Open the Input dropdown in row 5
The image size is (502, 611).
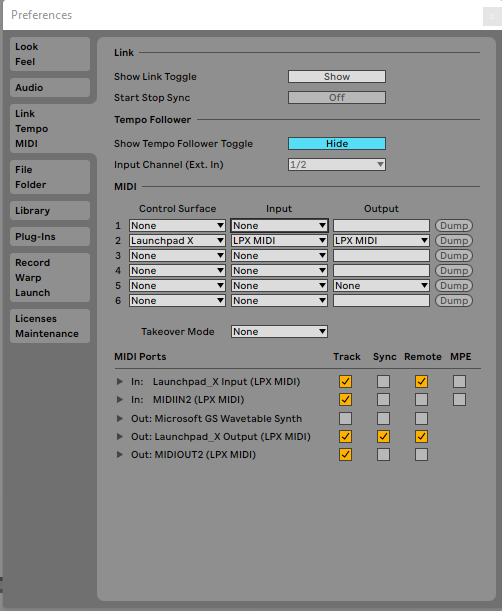[x=279, y=286]
